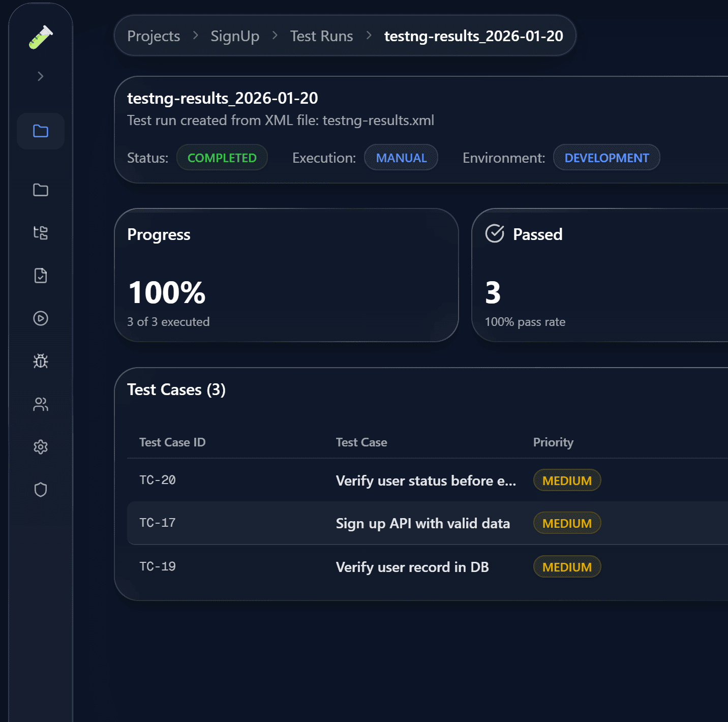
Task: Click the chevron between Projects and SignUp
Action: 195,36
